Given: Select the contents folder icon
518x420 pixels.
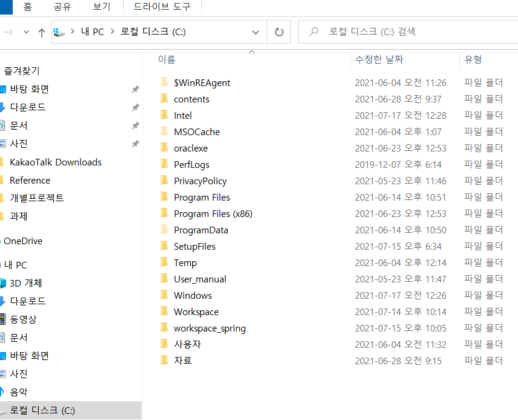Looking at the screenshot, I should tap(164, 98).
